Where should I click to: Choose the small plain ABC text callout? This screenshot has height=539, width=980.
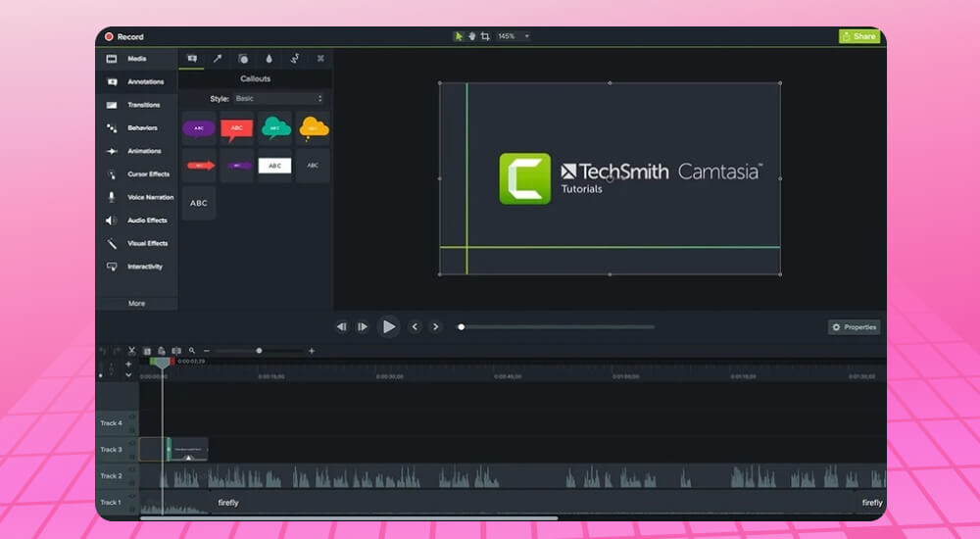click(314, 166)
